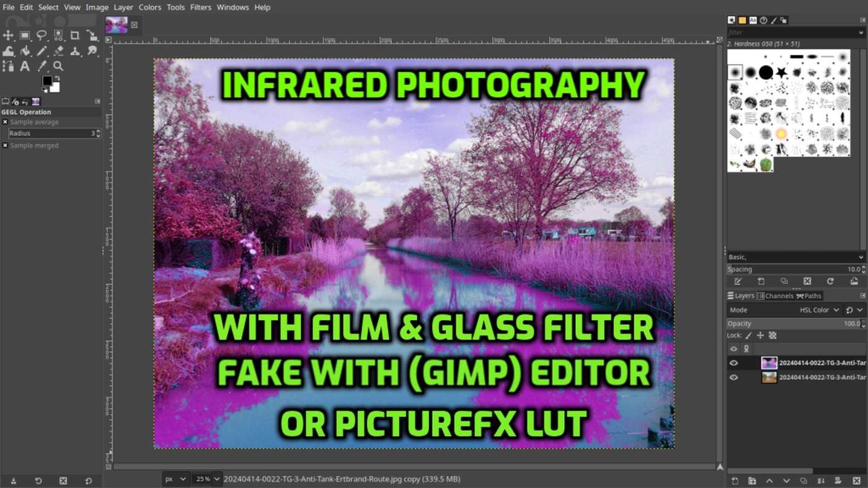The width and height of the screenshot is (868, 488).
Task: Click the open image thumbnail tab
Action: pos(117,25)
